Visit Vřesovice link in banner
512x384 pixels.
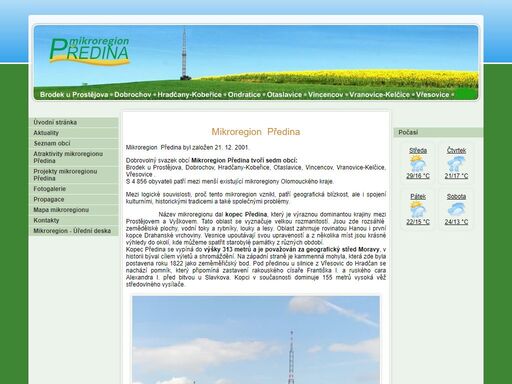click(x=433, y=95)
